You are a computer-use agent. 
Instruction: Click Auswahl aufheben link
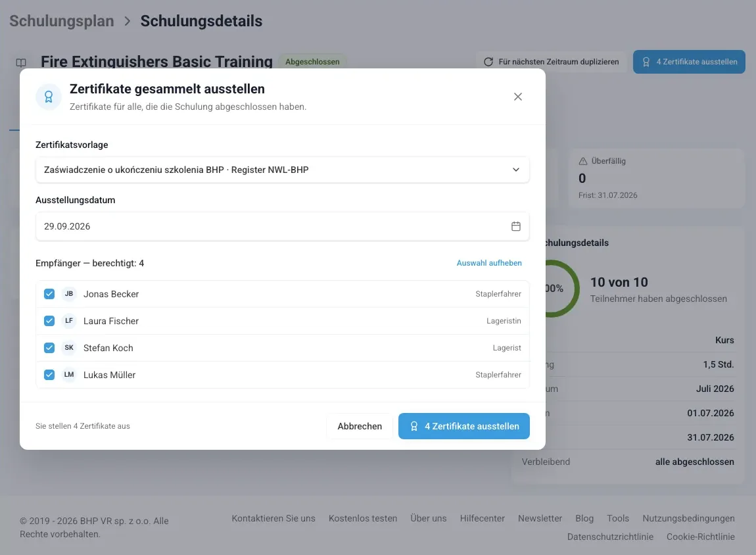[x=489, y=263]
